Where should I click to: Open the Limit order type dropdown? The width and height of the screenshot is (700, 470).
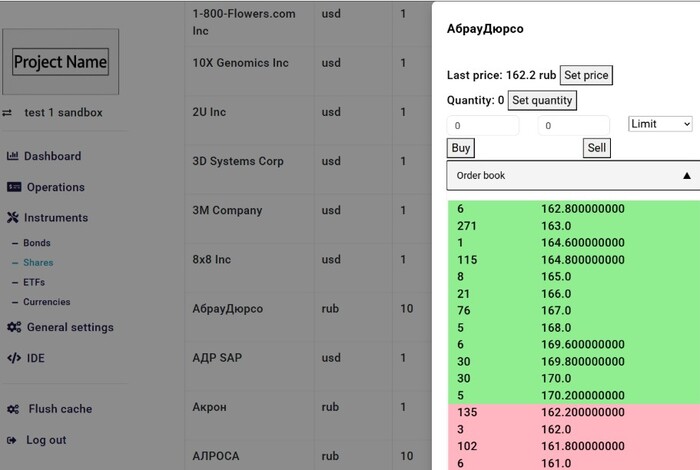pos(660,124)
